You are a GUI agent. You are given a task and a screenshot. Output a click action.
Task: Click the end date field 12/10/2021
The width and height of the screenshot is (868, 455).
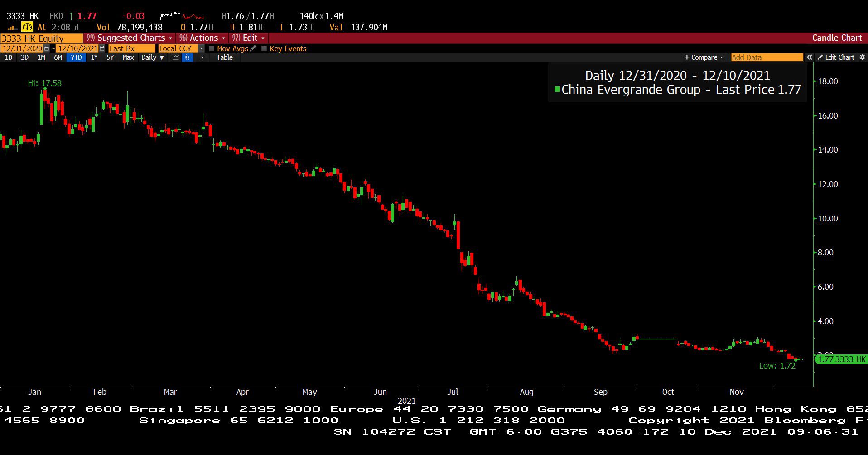click(x=77, y=48)
